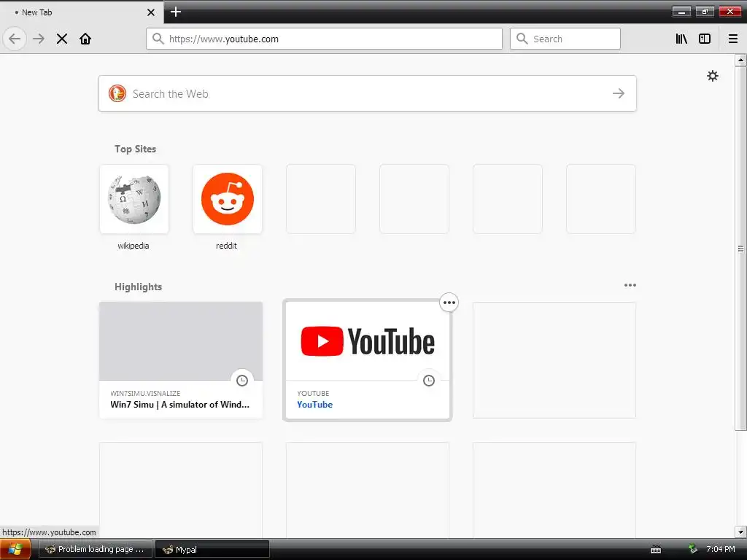Open the YouTube card context menu dots

pos(449,303)
